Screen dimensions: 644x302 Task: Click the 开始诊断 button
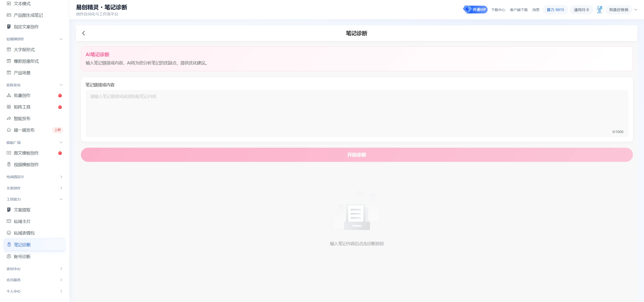coord(357,155)
